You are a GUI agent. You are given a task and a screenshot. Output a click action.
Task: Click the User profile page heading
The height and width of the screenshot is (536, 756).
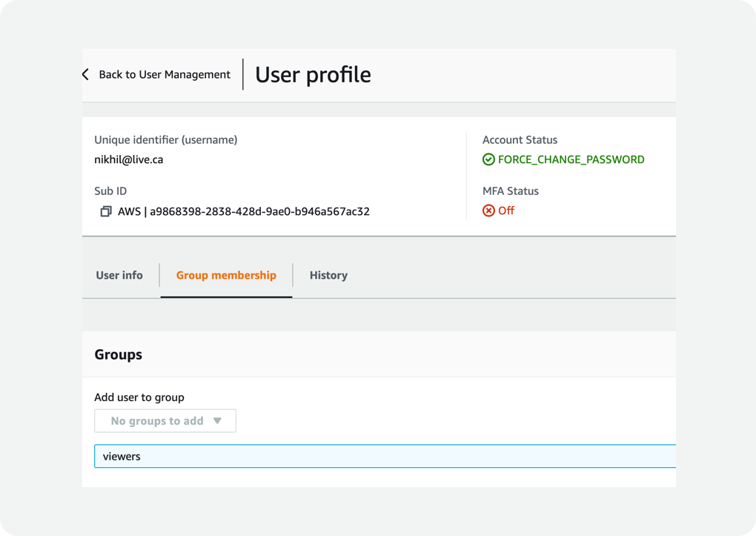pyautogui.click(x=312, y=74)
